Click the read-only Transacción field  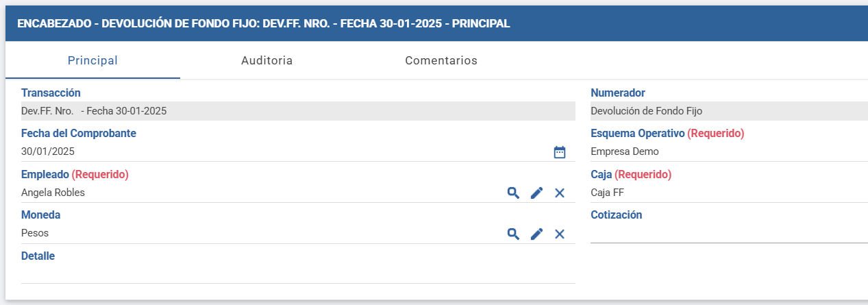pyautogui.click(x=298, y=111)
